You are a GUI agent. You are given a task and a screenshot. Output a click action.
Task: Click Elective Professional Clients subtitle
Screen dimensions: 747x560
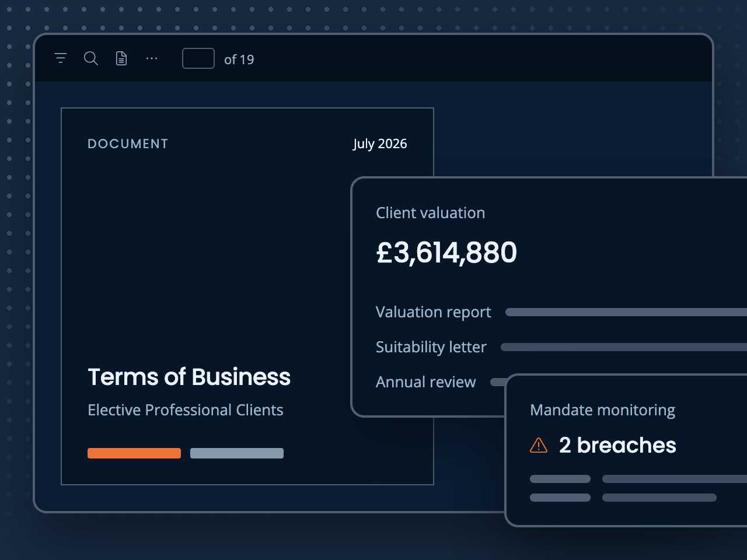tap(186, 410)
